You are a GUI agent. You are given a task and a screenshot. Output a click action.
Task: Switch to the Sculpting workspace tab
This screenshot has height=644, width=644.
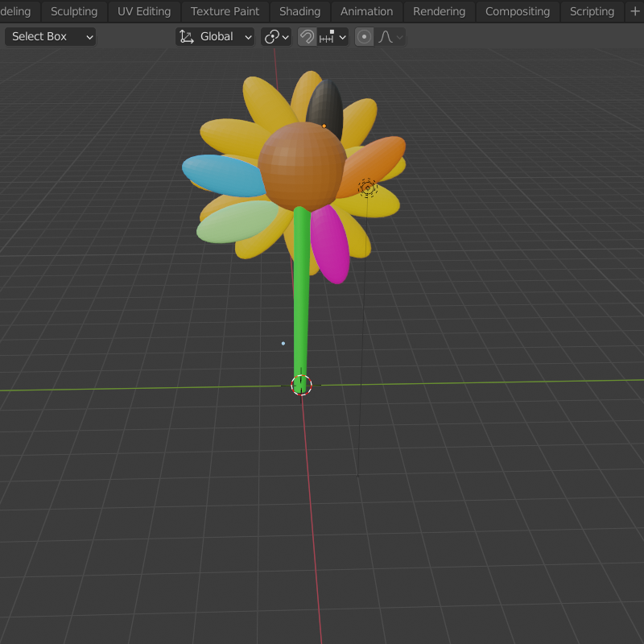pos(74,11)
